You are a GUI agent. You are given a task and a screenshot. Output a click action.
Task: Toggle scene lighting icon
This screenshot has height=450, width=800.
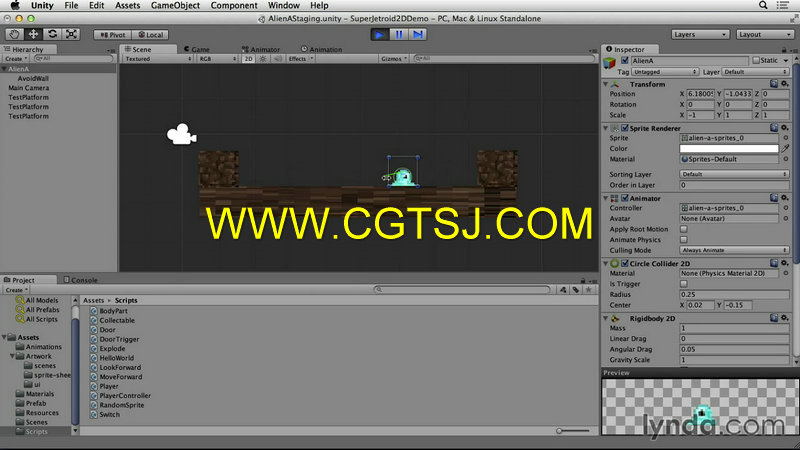pos(263,59)
